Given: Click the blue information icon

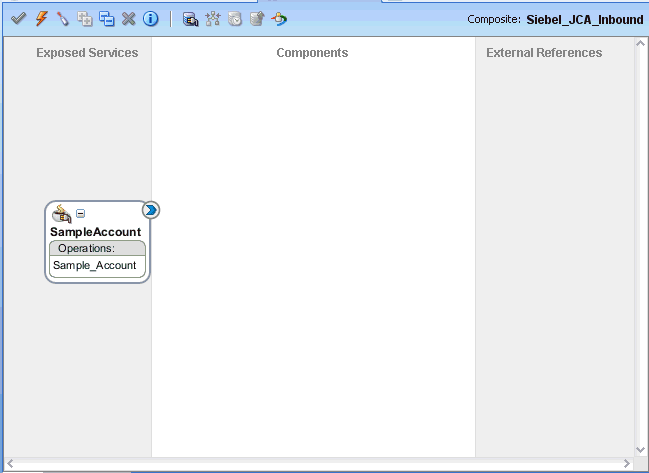Looking at the screenshot, I should tap(151, 19).
